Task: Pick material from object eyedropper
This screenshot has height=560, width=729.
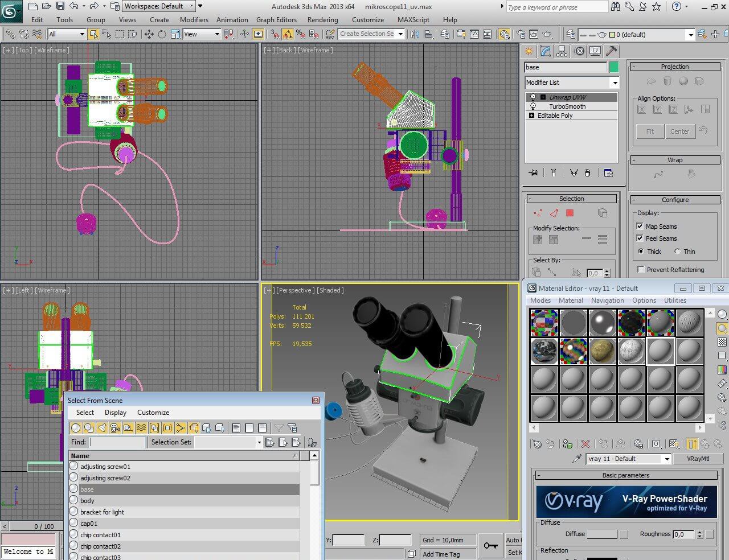Action: [577, 459]
